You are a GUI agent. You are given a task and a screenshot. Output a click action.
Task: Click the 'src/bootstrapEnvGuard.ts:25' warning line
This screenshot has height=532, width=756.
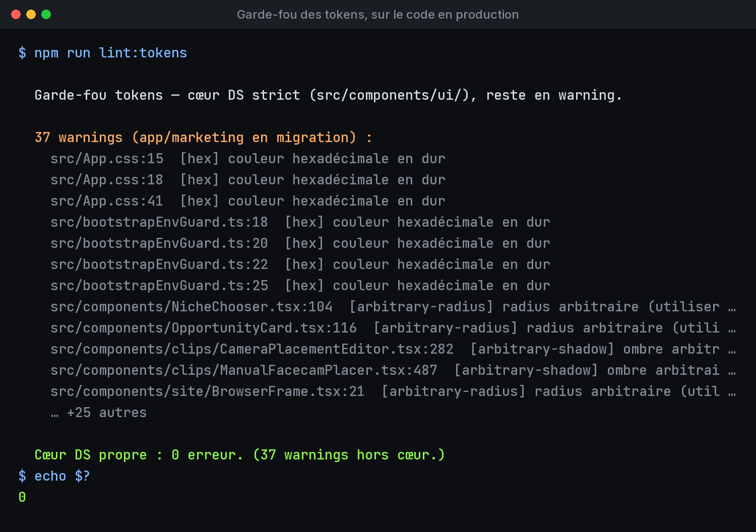(300, 286)
